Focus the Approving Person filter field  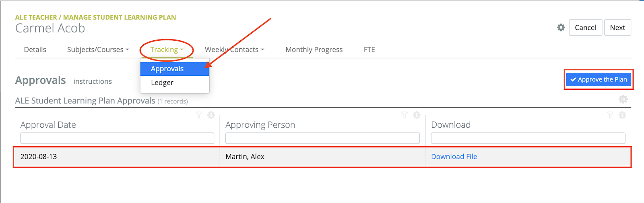[322, 139]
